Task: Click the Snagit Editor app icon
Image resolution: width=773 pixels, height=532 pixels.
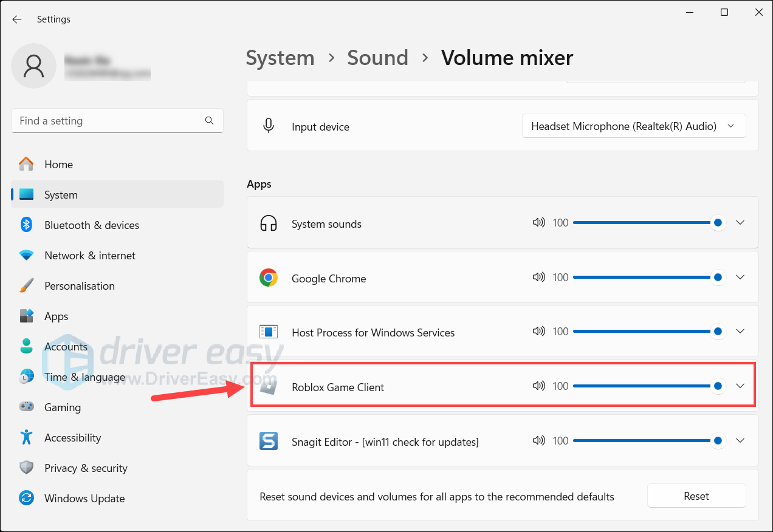Action: pyautogui.click(x=268, y=441)
